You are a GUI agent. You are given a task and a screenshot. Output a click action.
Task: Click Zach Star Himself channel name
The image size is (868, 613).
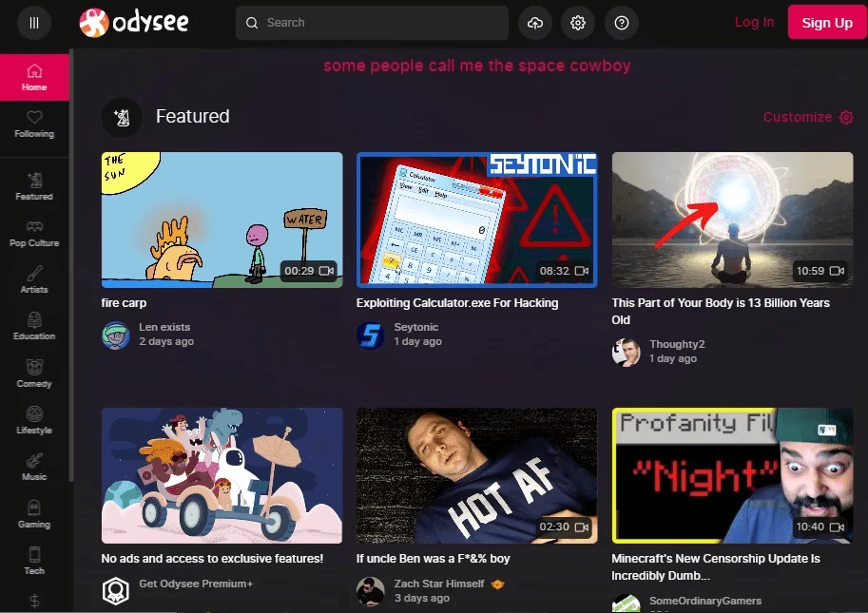(439, 584)
